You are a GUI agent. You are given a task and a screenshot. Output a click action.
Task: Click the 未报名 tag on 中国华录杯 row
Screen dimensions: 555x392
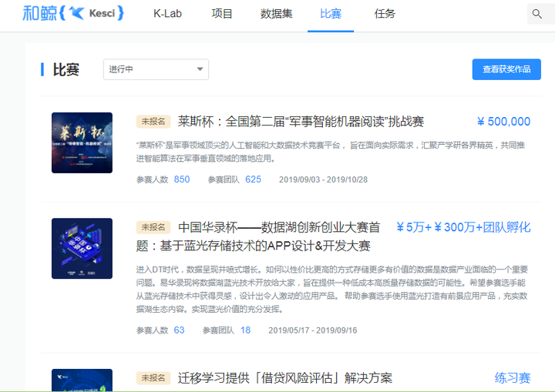click(x=153, y=227)
